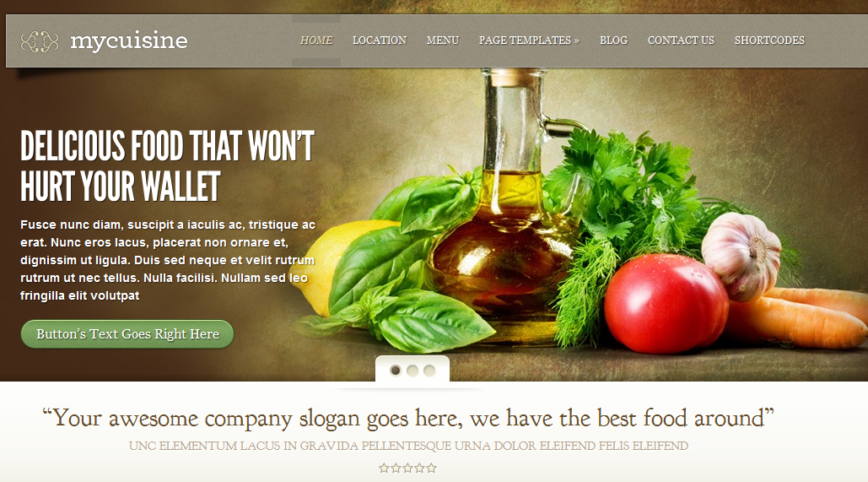Click the green Button's Text Goes Right Here button
The width and height of the screenshot is (868, 482).
127,334
